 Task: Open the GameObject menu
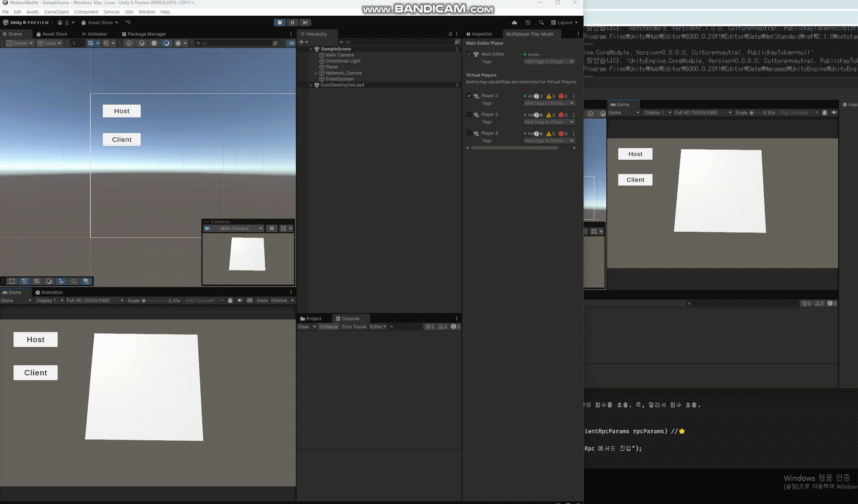(x=56, y=12)
